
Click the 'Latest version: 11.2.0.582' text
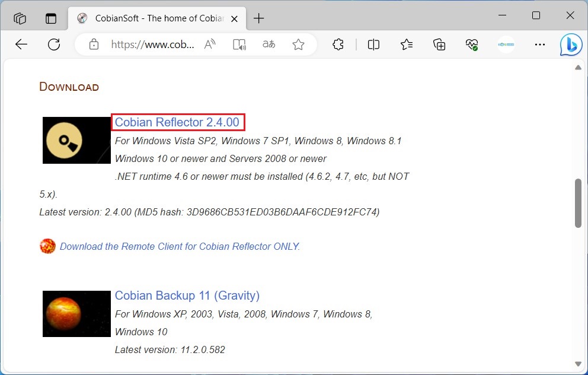[x=170, y=350]
